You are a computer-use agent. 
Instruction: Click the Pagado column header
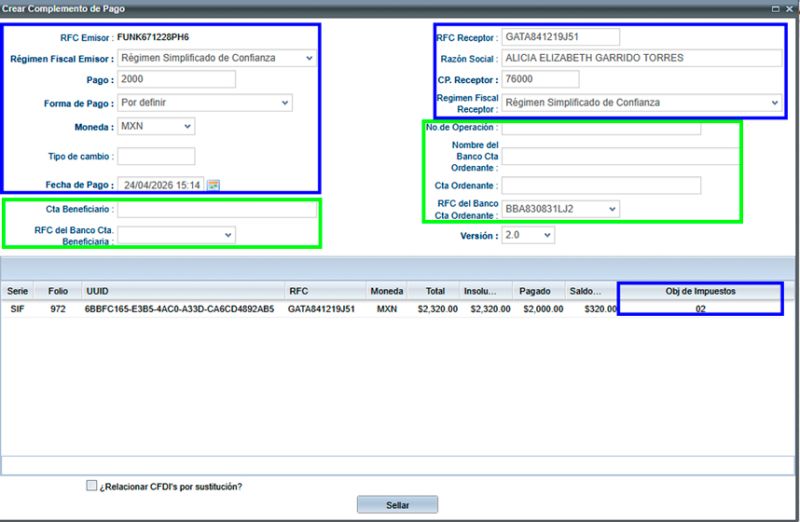pos(535,291)
